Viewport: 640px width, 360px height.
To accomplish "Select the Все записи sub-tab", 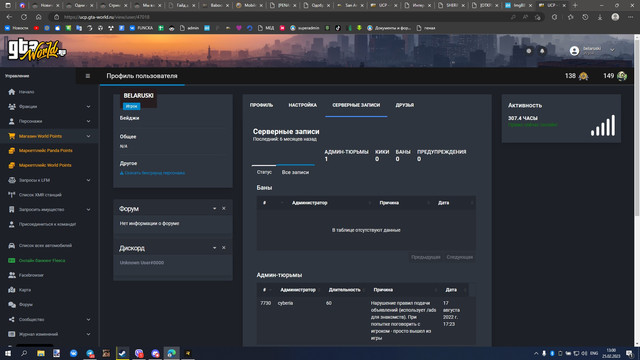I will [x=295, y=172].
